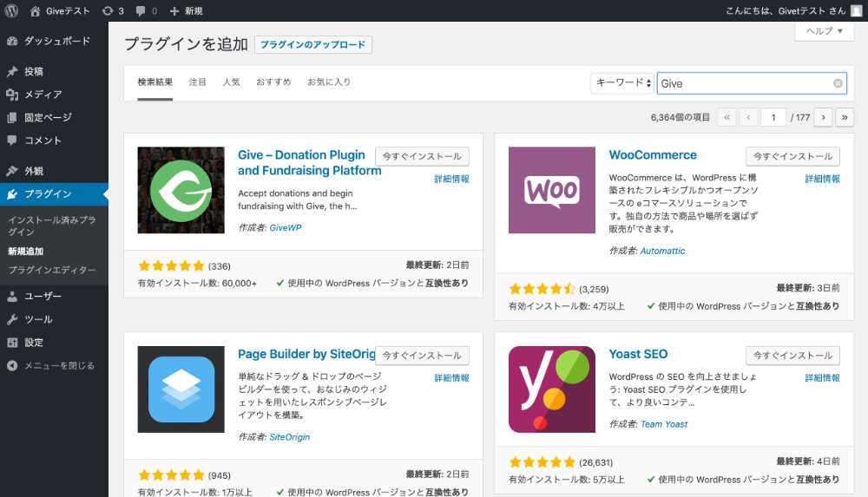868x497 pixels.
Task: Open ツール tools menu
Action: (x=54, y=319)
